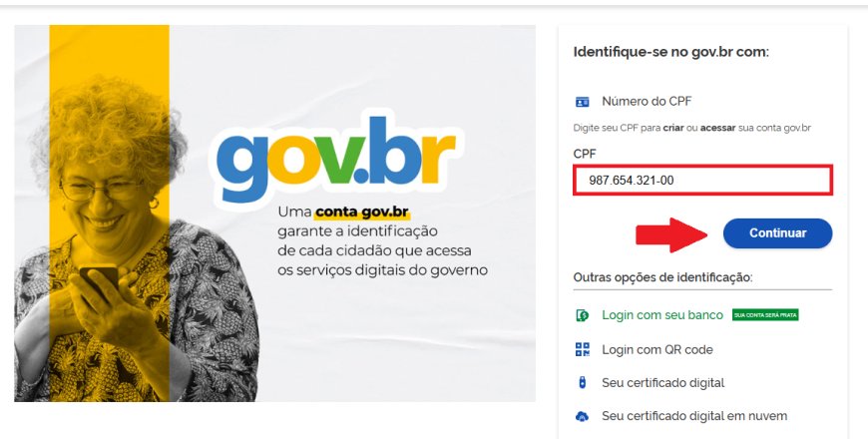Image resolution: width=868 pixels, height=439 pixels.
Task: Click the gov.br logo in banner
Action: click(x=335, y=157)
